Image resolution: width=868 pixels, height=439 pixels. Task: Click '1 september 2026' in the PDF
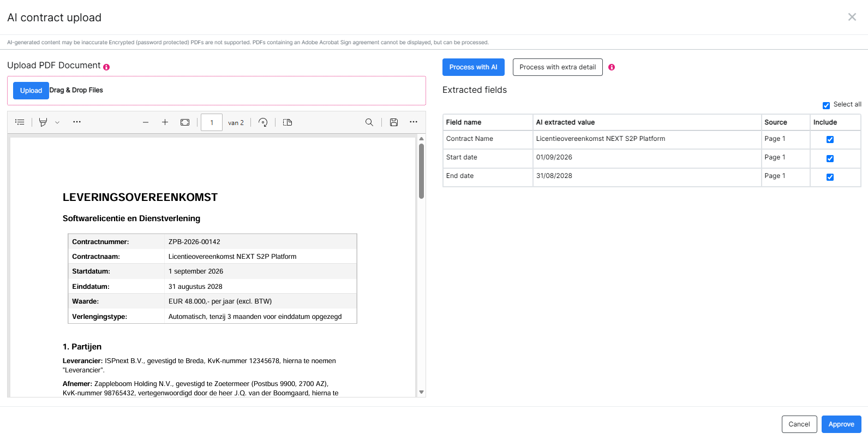pyautogui.click(x=196, y=271)
